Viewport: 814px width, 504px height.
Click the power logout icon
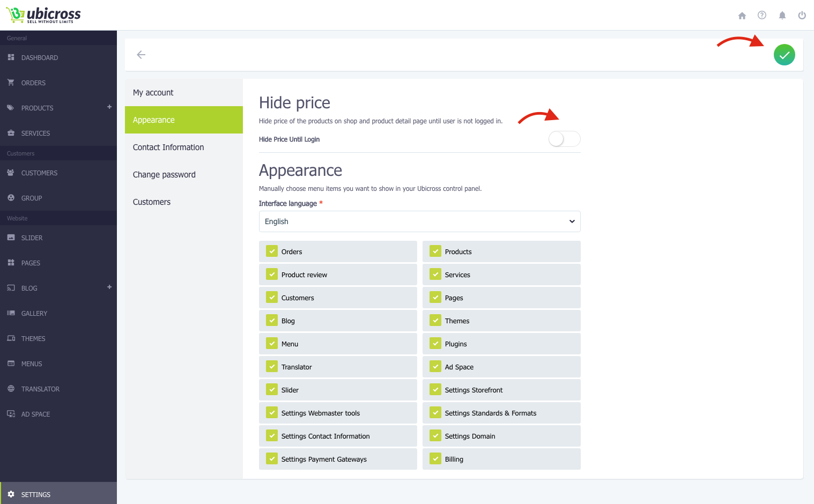click(802, 15)
